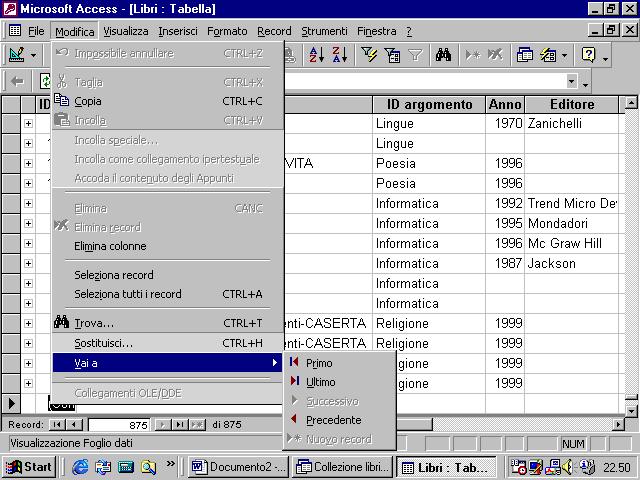Image resolution: width=640 pixels, height=480 pixels.
Task: Choose Seleziona record menu entry
Action: pyautogui.click(x=167, y=275)
